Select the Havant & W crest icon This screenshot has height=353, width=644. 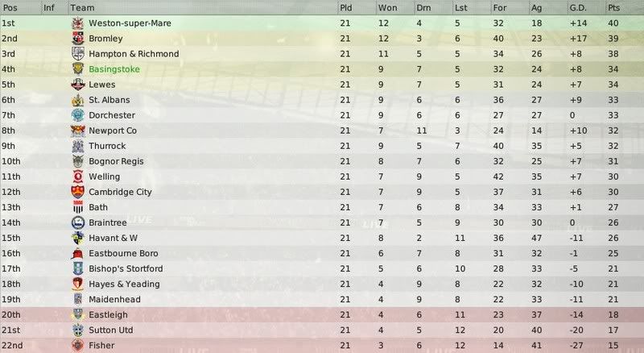coord(77,239)
